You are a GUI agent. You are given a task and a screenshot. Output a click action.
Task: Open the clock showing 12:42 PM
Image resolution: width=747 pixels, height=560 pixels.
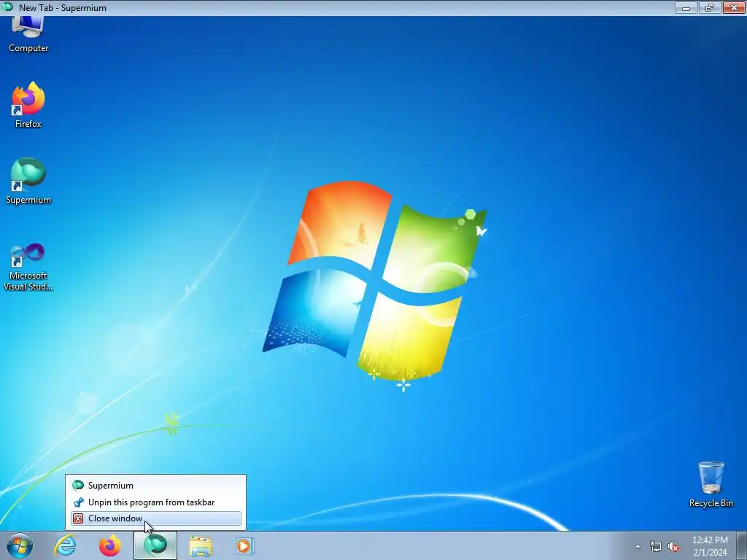(710, 546)
